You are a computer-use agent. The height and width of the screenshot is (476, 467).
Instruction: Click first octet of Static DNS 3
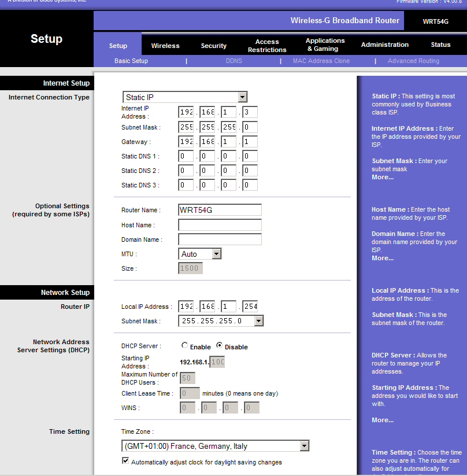(186, 185)
